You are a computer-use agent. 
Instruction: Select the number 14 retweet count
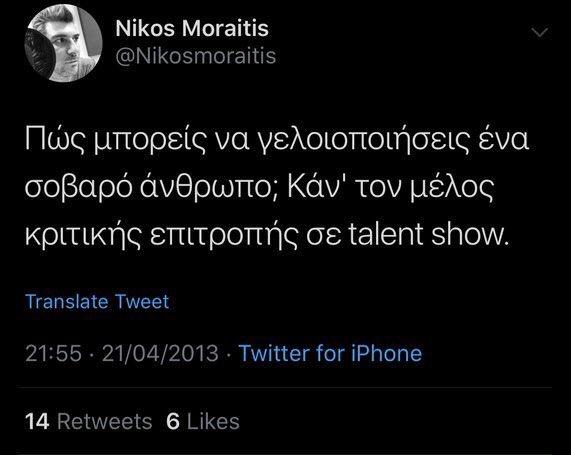37,421
